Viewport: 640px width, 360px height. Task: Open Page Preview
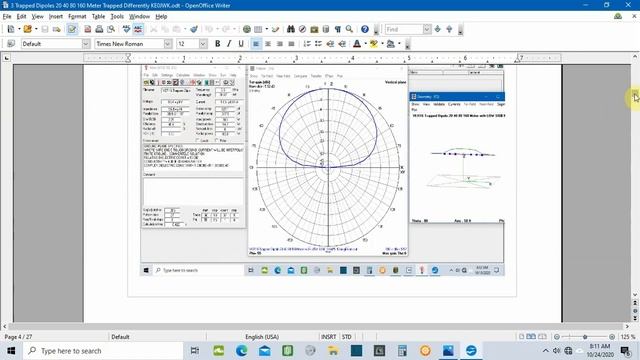click(x=111, y=29)
